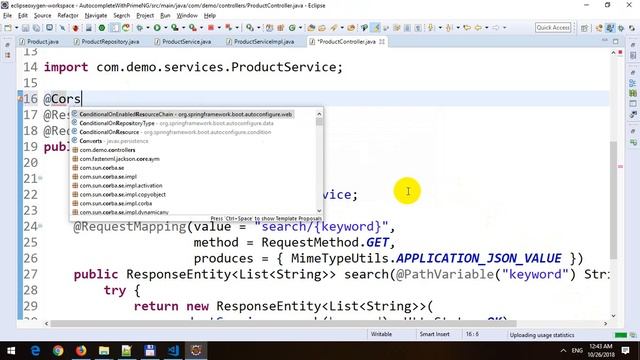
Task: Collapse the fold marker on line 24
Action: (40, 226)
